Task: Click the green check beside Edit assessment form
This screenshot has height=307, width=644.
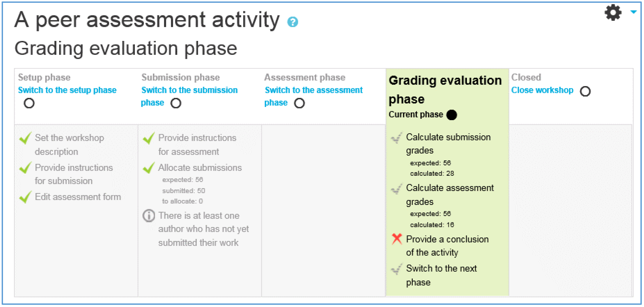Action: [x=25, y=197]
